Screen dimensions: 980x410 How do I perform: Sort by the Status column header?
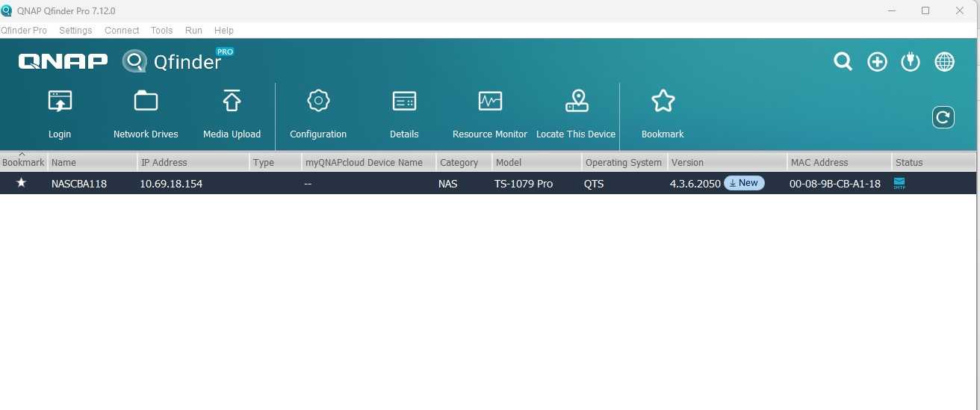[x=934, y=162]
